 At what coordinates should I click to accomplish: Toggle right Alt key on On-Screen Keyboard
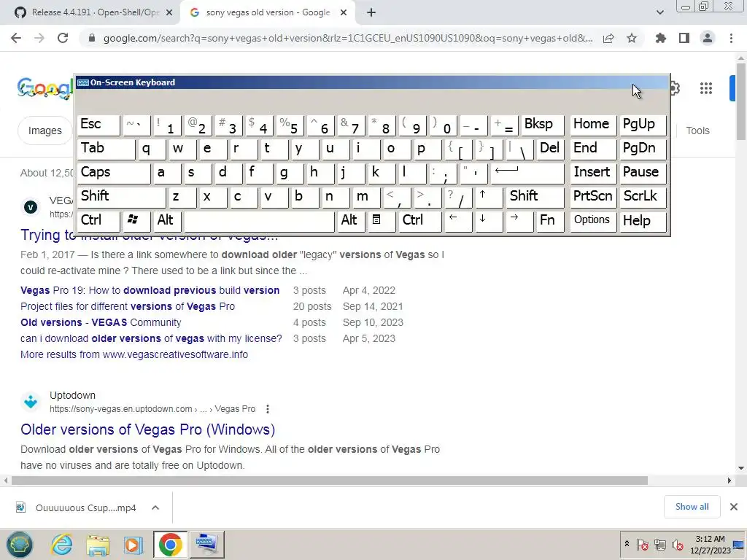point(351,220)
